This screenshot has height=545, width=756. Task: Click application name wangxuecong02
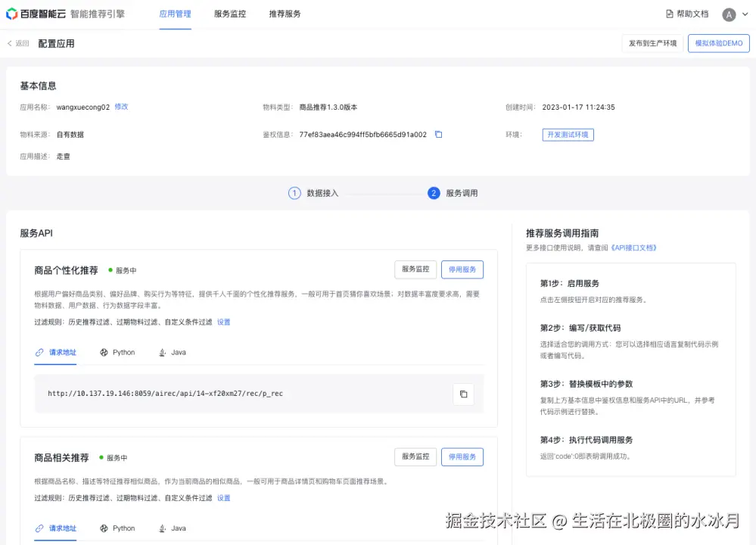tap(83, 107)
